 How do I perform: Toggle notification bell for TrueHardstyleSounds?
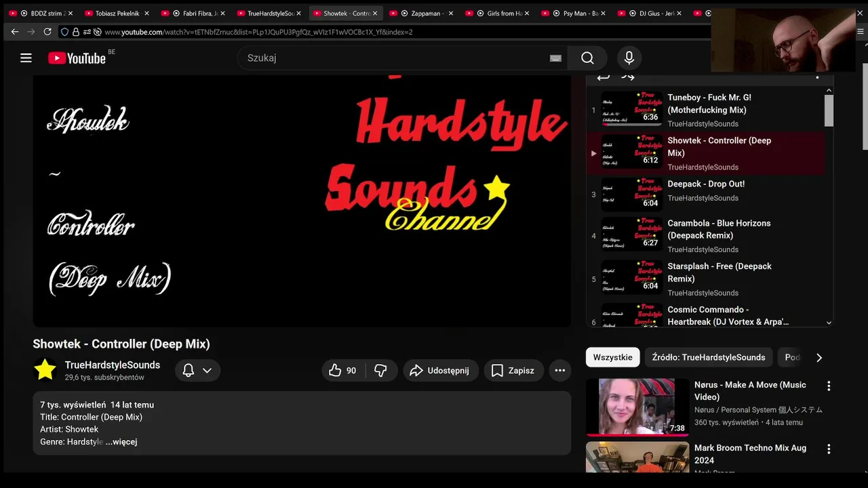pyautogui.click(x=189, y=371)
